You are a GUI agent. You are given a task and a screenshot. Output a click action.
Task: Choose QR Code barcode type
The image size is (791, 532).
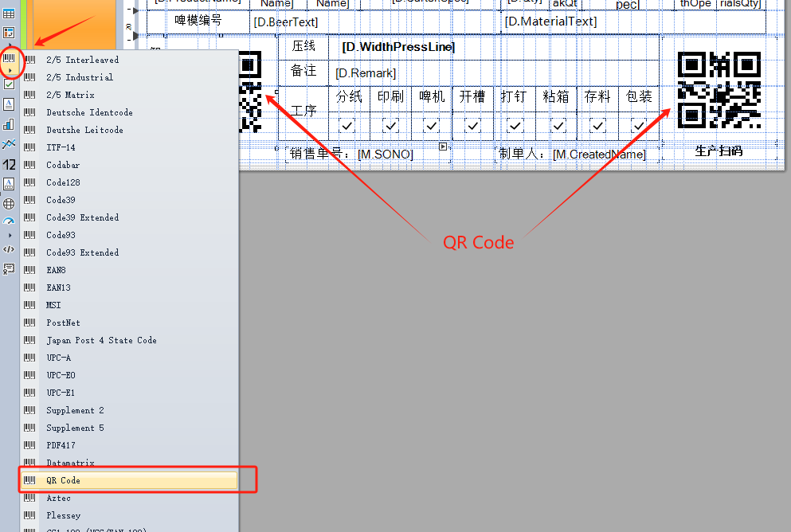coord(129,480)
